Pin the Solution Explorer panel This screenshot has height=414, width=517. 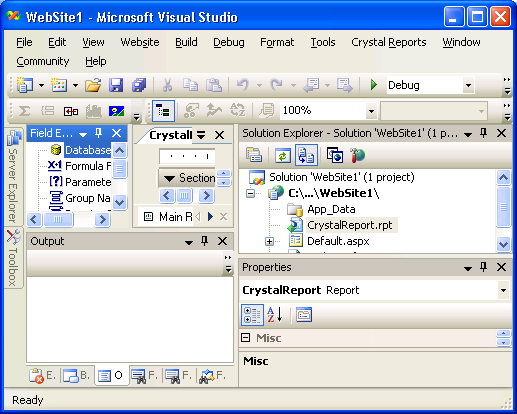click(x=484, y=133)
